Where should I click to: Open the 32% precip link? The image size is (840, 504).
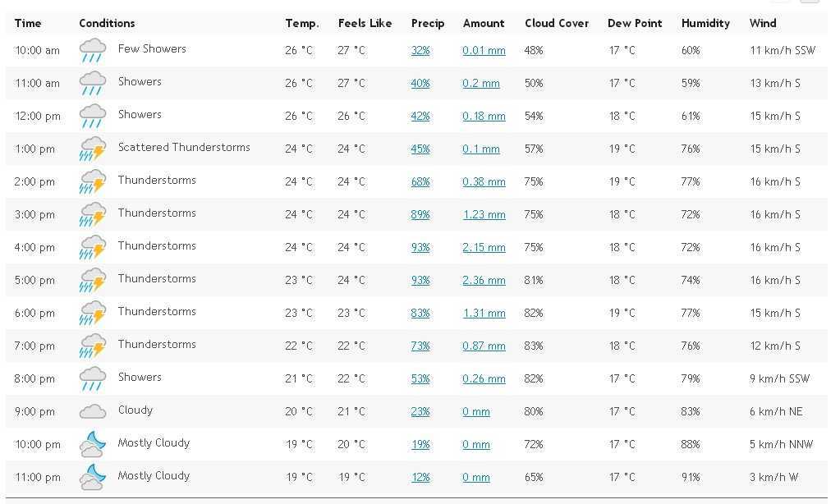(x=420, y=50)
